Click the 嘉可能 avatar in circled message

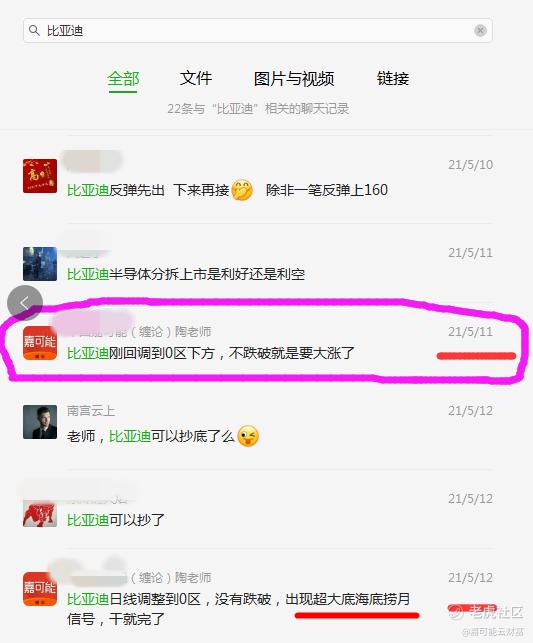point(40,343)
